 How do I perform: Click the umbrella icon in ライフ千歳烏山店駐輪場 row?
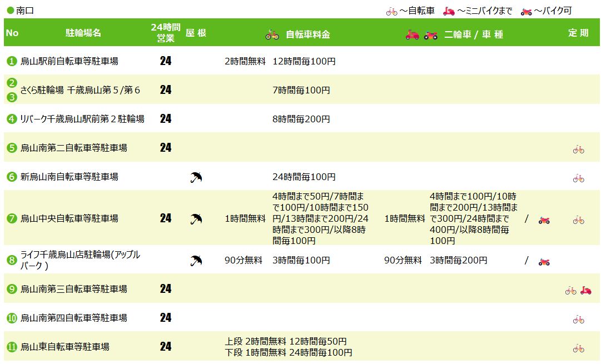tap(196, 260)
